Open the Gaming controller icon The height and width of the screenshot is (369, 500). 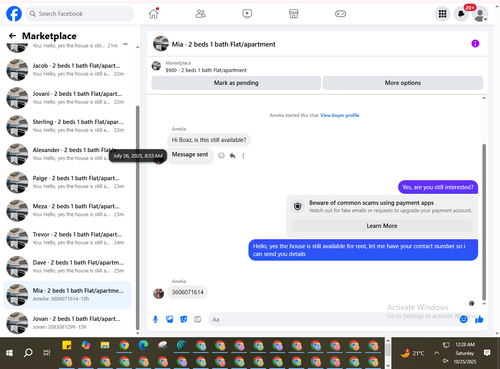pos(340,14)
